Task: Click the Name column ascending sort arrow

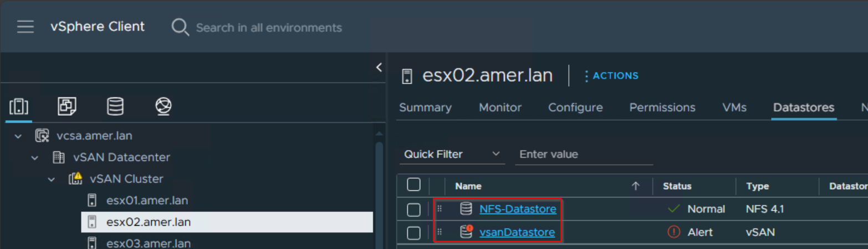Action: click(636, 186)
